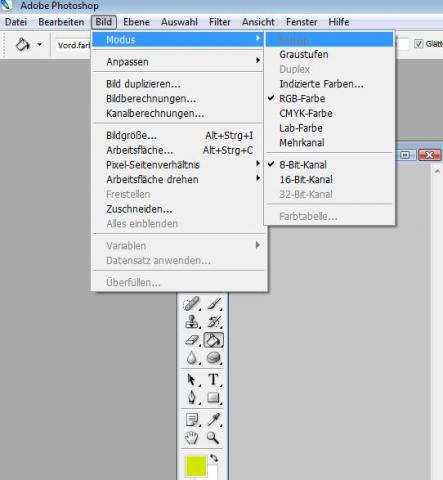The width and height of the screenshot is (443, 480).
Task: Select the Brush tool
Action: click(x=214, y=304)
